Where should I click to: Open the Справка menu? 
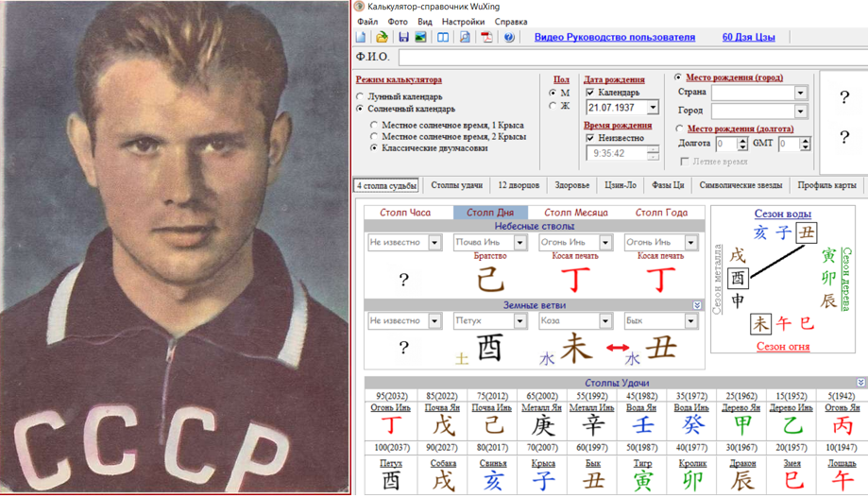pyautogui.click(x=510, y=22)
